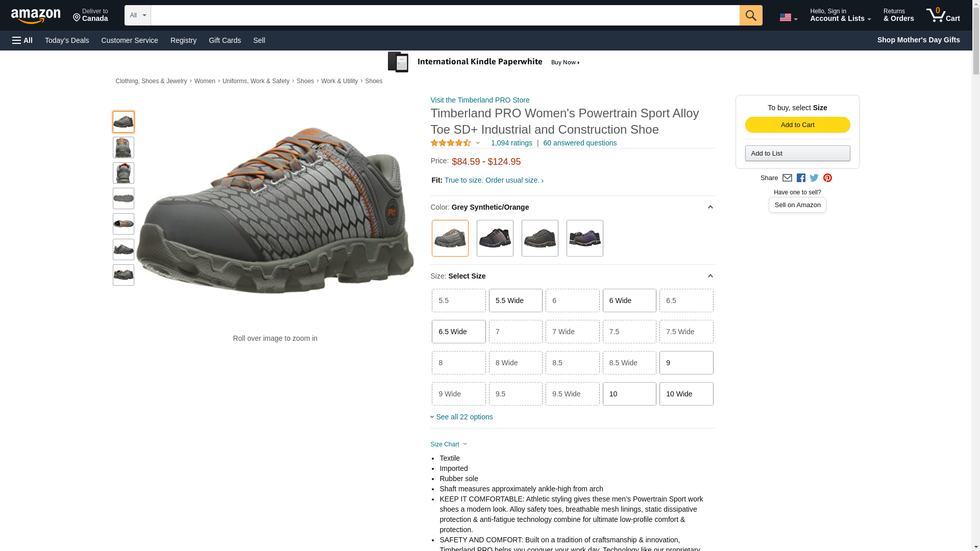Open the All hamburger menu
The width and height of the screenshot is (980, 551).
22,40
